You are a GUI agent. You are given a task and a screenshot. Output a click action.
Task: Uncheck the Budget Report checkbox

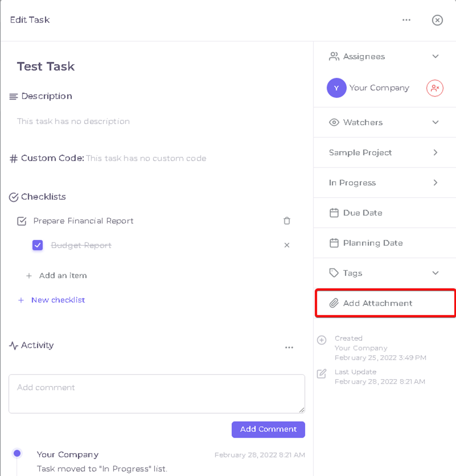click(38, 245)
